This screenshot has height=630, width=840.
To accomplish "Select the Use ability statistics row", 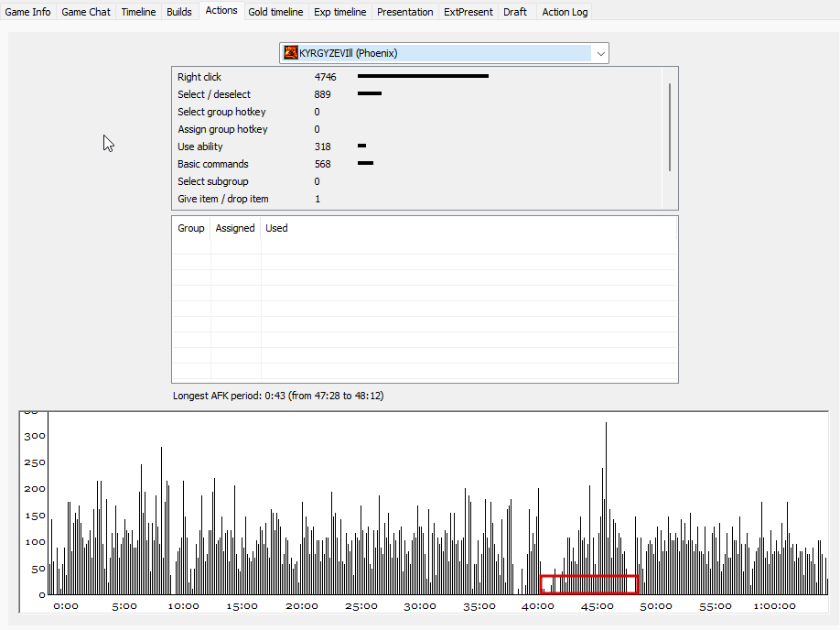I will click(x=416, y=147).
